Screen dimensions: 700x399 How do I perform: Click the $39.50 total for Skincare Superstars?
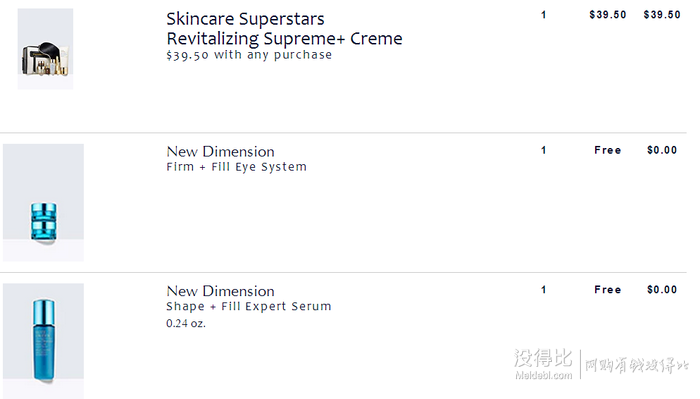(662, 15)
